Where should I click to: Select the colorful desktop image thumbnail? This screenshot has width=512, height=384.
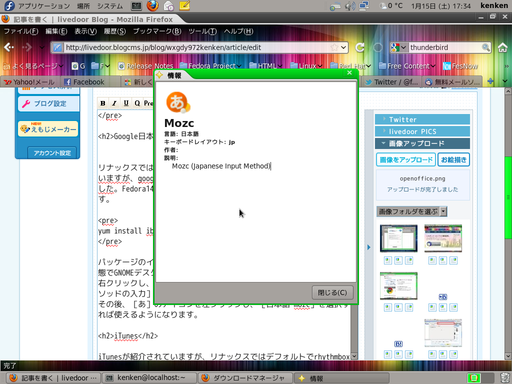click(x=443, y=238)
